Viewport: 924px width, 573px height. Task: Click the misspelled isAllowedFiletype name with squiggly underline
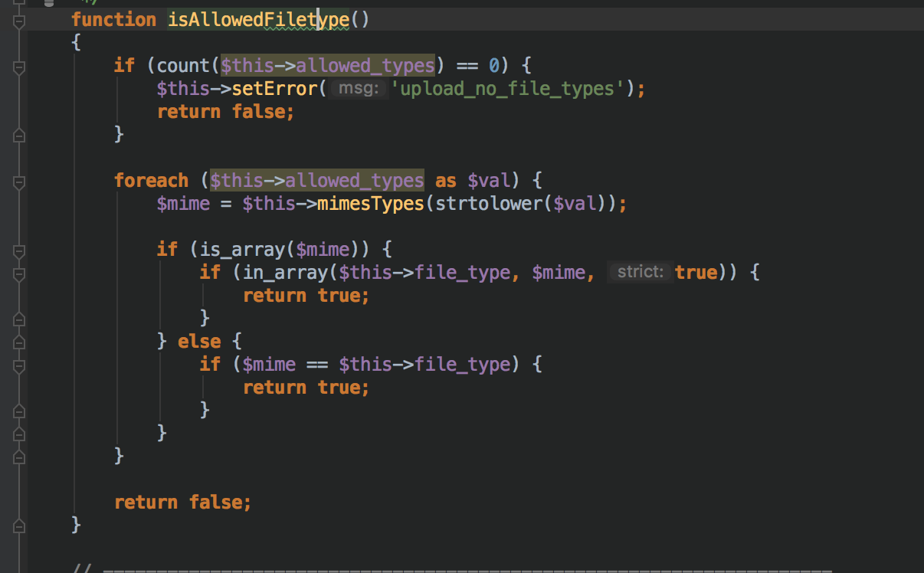(x=258, y=19)
